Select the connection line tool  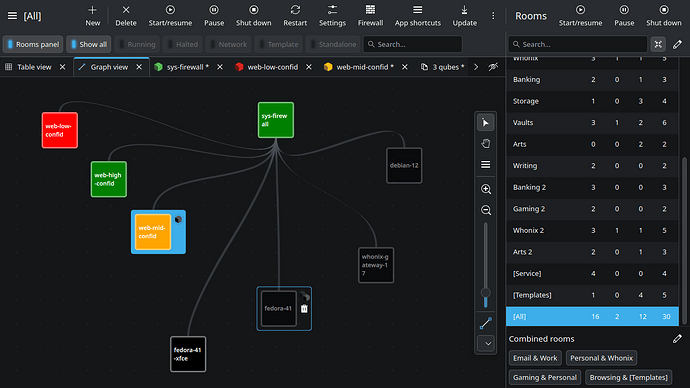(x=486, y=323)
